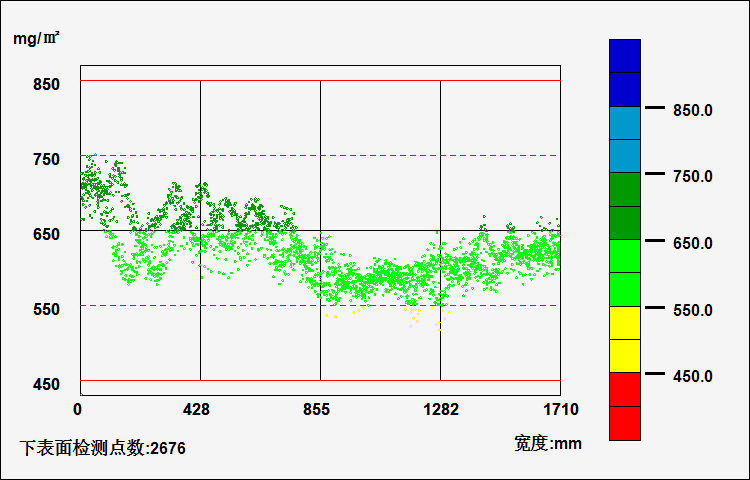Click the mg/㎡ unit label

pos(36,39)
